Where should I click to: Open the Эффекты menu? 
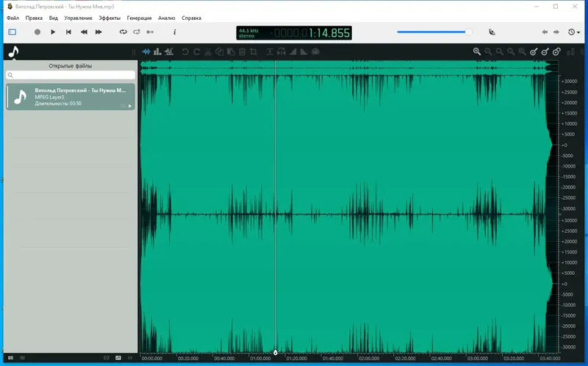pyautogui.click(x=110, y=18)
